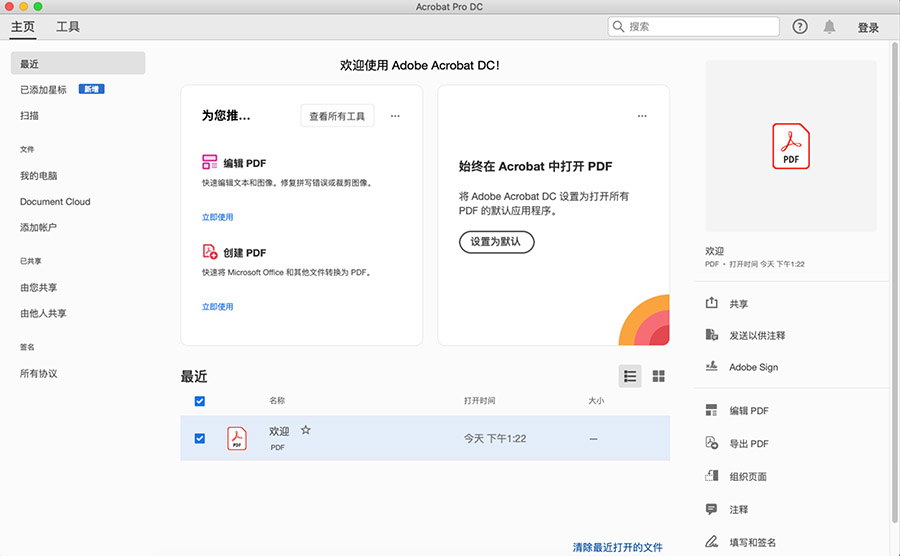Click the help question mark icon

(x=800, y=27)
